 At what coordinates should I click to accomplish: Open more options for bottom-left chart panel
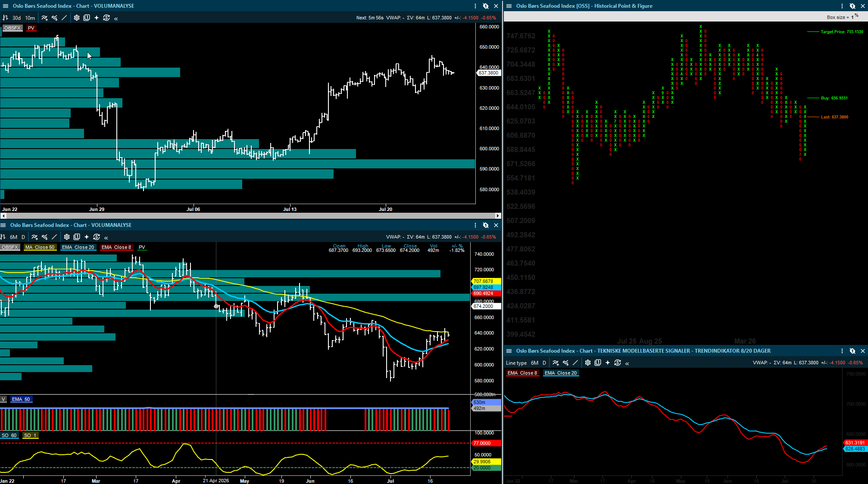475,225
